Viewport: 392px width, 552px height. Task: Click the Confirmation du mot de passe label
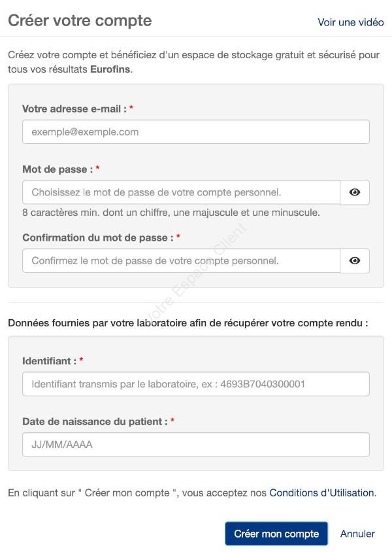point(98,237)
